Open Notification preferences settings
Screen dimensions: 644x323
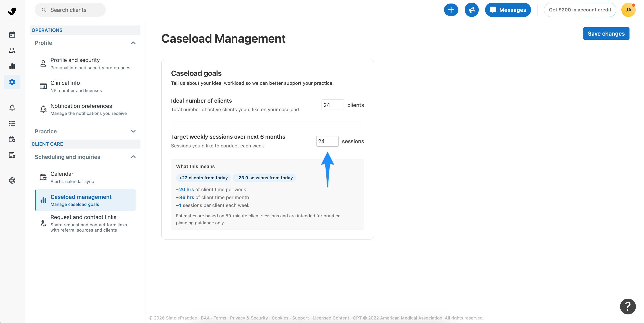tap(85, 109)
